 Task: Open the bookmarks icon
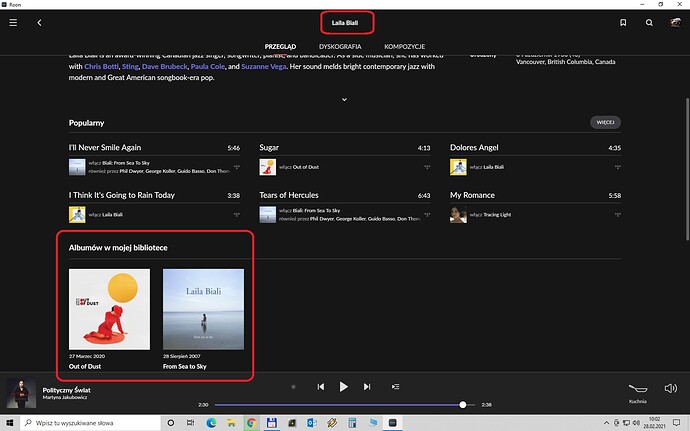623,22
